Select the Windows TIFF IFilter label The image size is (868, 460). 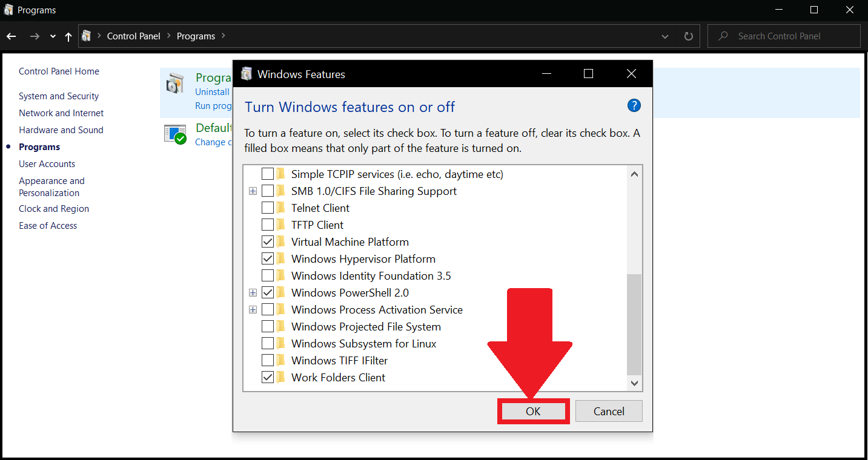coord(339,361)
